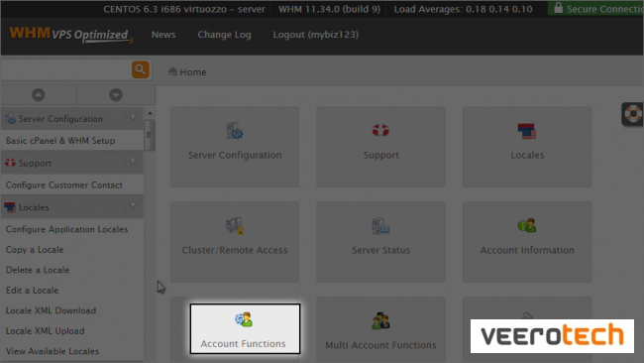
Task: Open Edit a Locale
Action: coord(32,291)
